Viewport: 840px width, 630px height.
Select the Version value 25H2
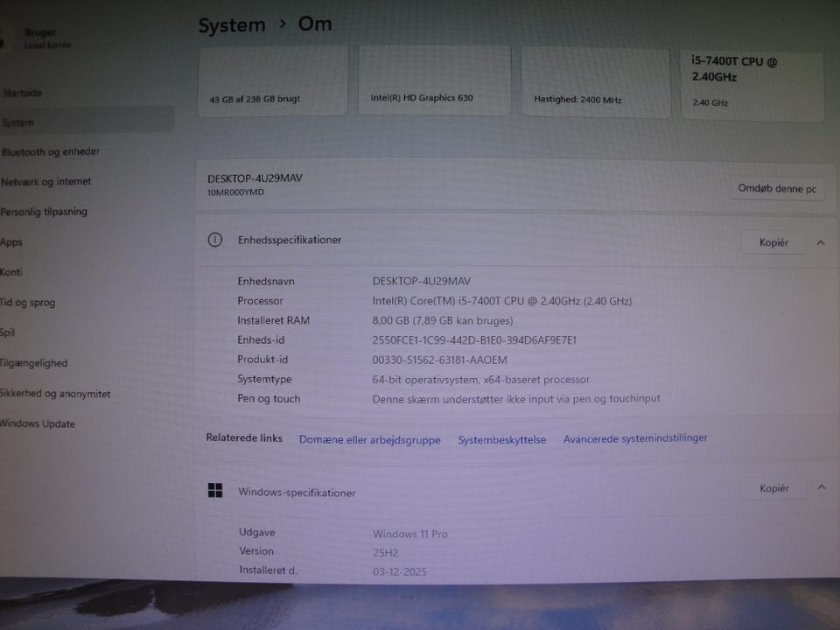click(x=386, y=553)
